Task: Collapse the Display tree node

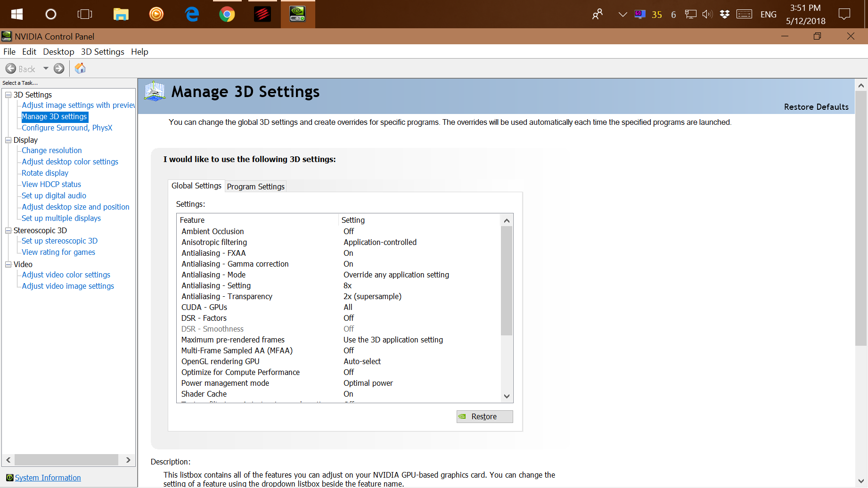Action: 8,140
